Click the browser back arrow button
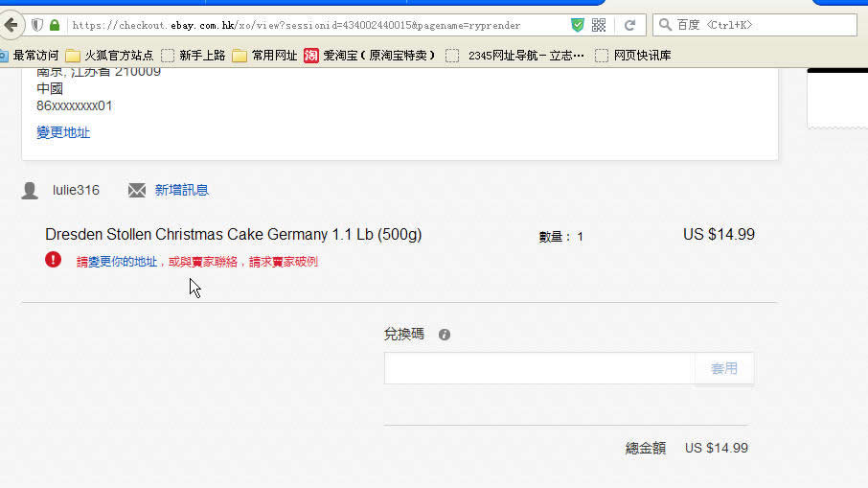The image size is (868, 488). tap(11, 25)
